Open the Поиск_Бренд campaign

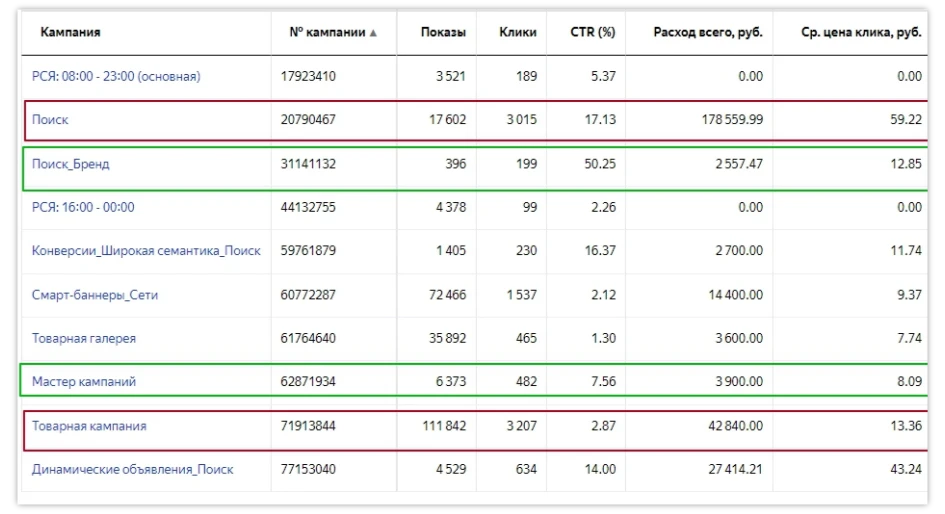point(70,164)
